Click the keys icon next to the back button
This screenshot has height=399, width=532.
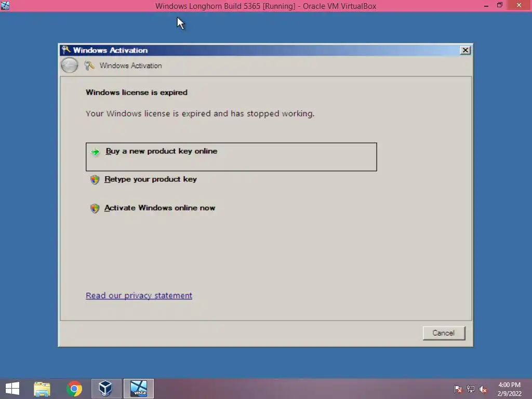click(x=89, y=65)
